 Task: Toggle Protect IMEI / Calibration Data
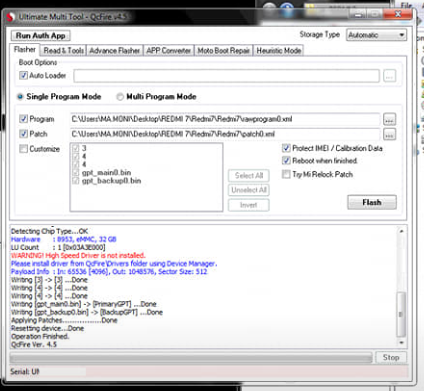click(286, 148)
